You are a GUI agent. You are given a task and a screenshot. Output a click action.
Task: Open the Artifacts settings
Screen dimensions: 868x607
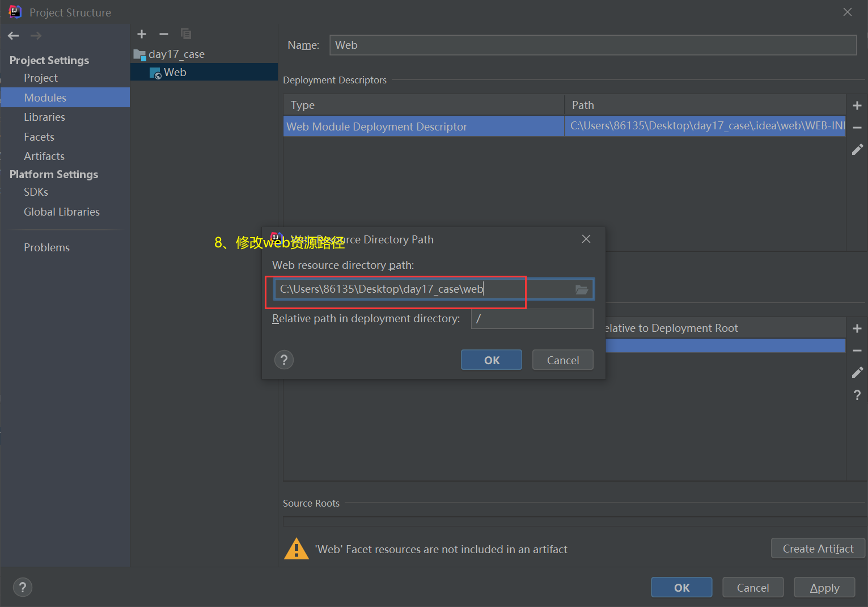click(x=44, y=156)
